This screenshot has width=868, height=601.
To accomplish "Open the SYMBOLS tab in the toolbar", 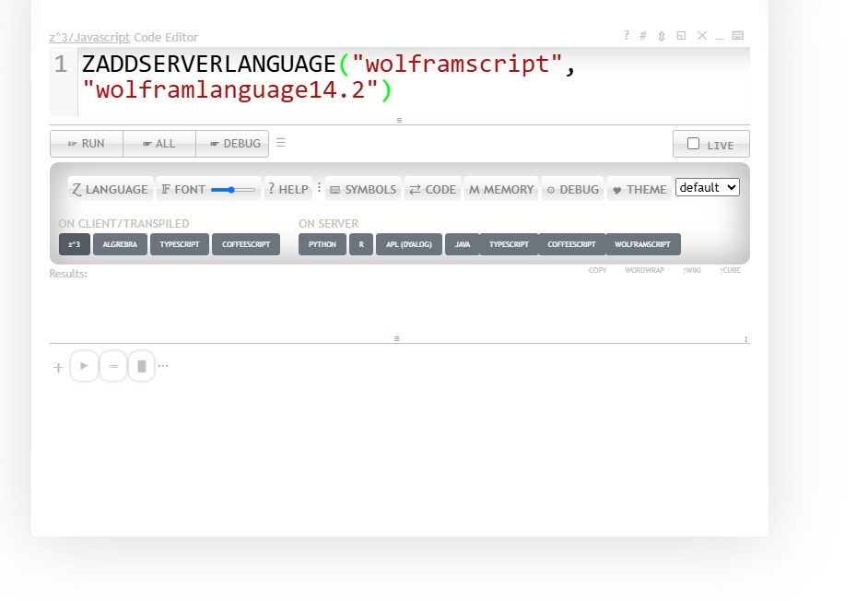I will click(x=362, y=189).
